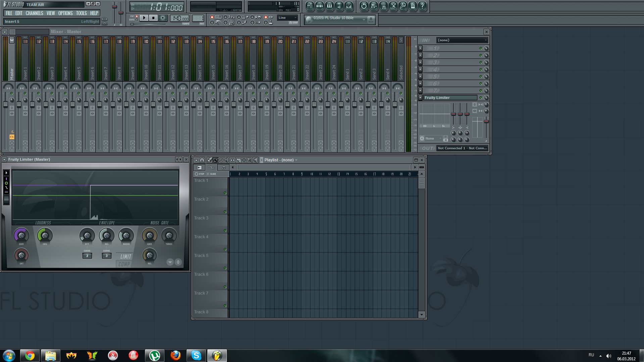The image size is (644, 362).
Task: Select Pattern mode radio in transport
Action: tap(137, 16)
